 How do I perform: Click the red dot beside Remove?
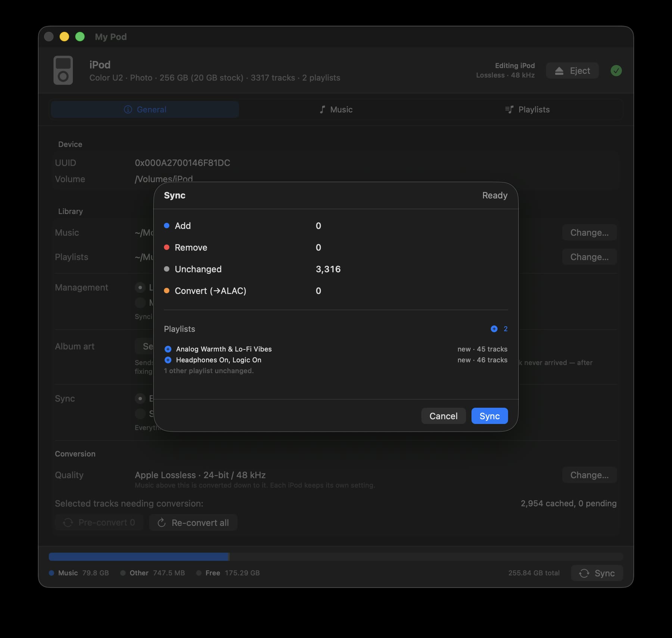167,247
